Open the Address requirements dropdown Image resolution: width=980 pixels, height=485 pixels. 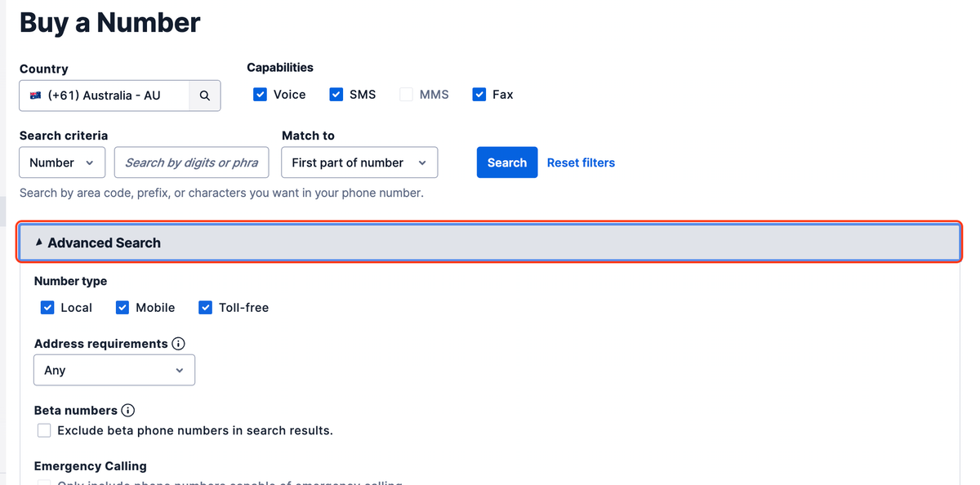point(114,370)
